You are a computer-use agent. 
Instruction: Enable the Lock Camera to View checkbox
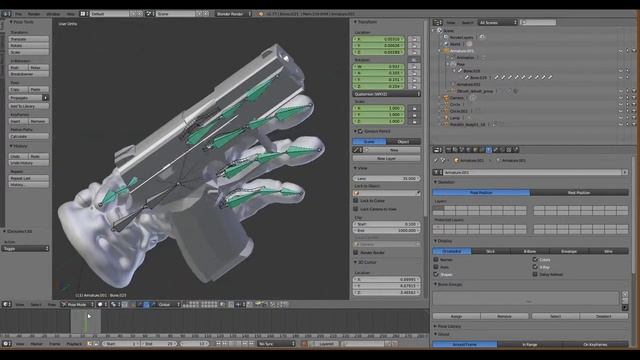click(x=356, y=209)
